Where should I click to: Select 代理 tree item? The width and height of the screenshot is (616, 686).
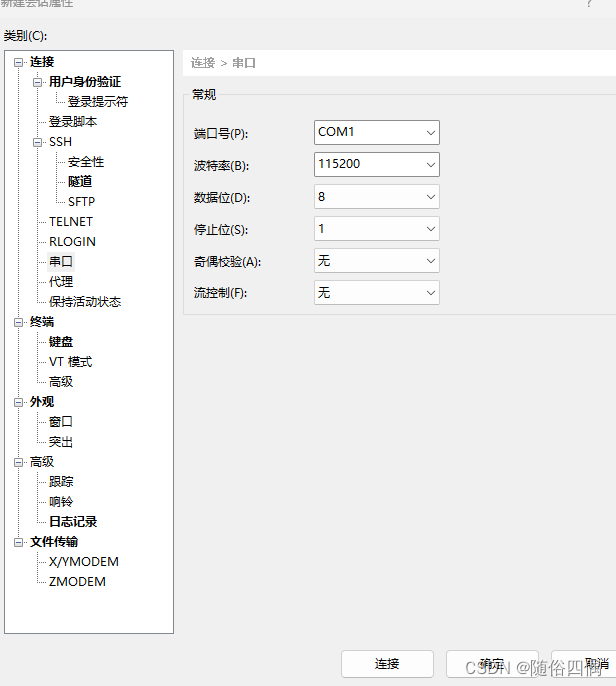pyautogui.click(x=61, y=282)
